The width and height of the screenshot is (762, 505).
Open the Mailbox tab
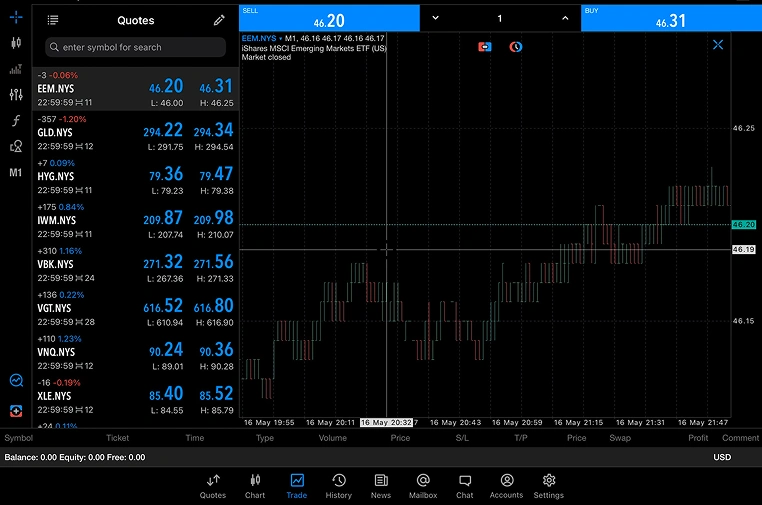[423, 487]
